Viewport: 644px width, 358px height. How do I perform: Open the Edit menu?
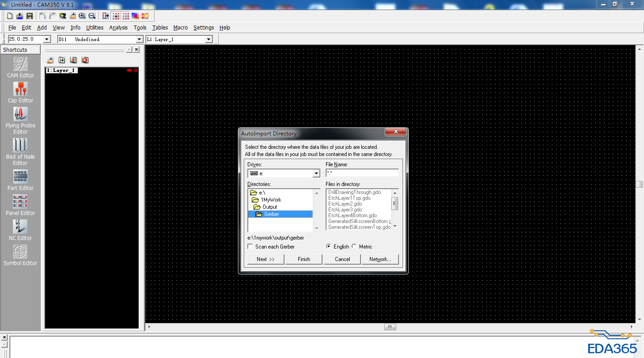[26, 28]
